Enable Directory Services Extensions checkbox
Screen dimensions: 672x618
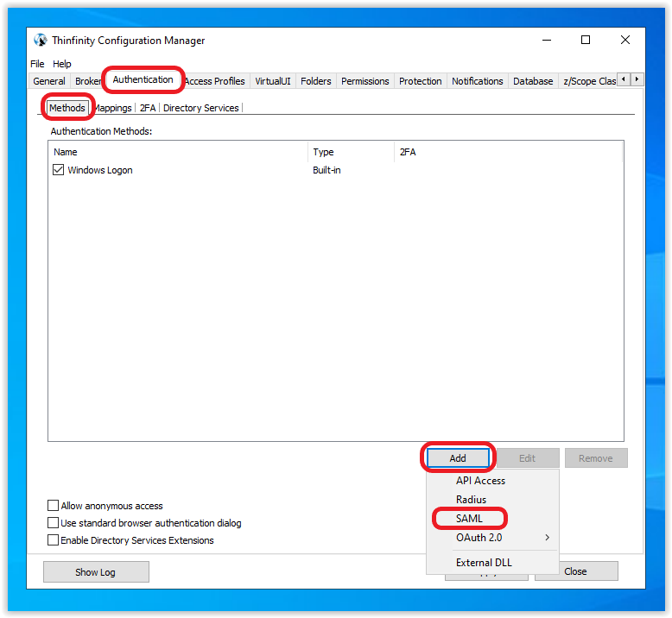54,540
